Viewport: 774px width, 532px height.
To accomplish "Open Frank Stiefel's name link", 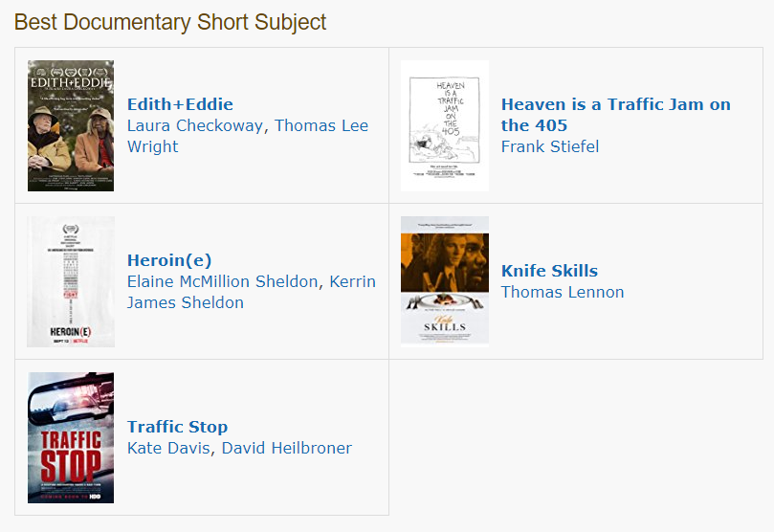I will (550, 146).
